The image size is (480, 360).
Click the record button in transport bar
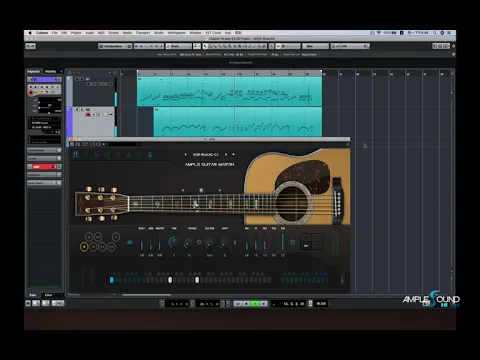[x=263, y=304]
